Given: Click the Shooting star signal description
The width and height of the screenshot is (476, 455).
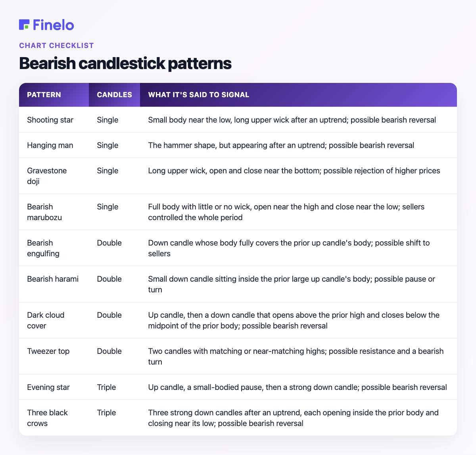Looking at the screenshot, I should [x=292, y=120].
